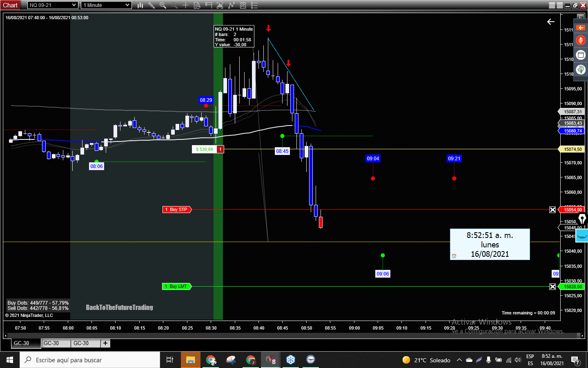Click the horizontal scrollbar right arrow
The height and width of the screenshot is (368, 588).
pyautogui.click(x=583, y=336)
